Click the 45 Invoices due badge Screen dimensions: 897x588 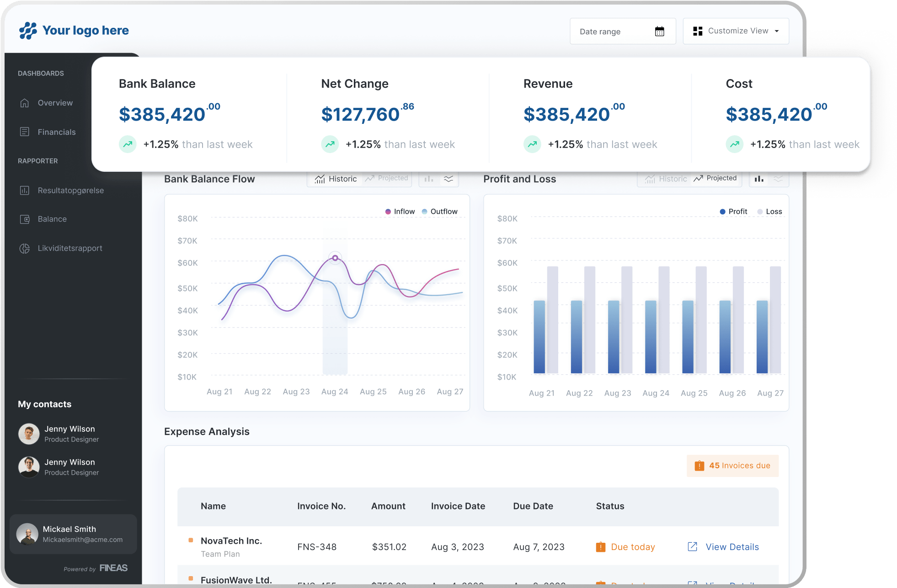click(732, 466)
